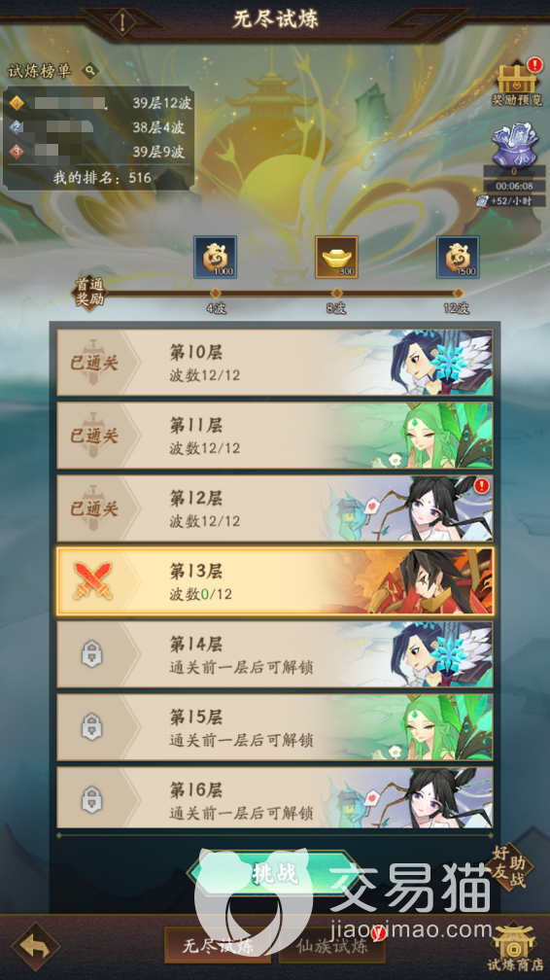550x980 pixels.
Task: Switch to the 仙族试炼 tab
Action: [x=331, y=945]
